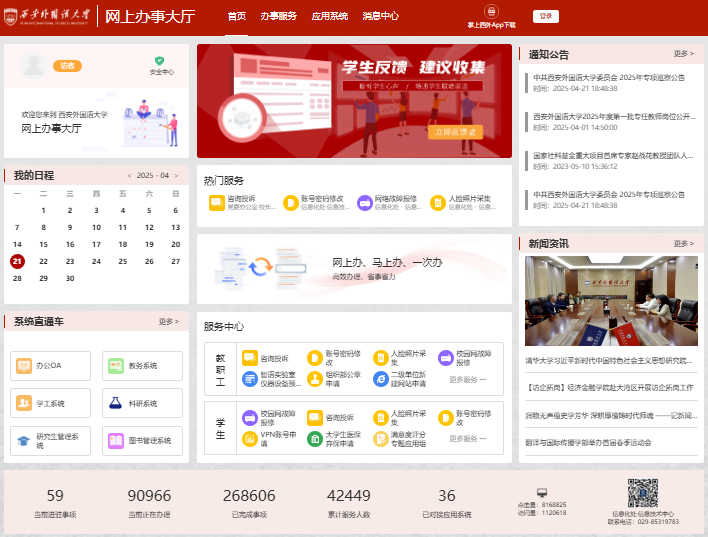The height and width of the screenshot is (537, 708).
Task: Show 更多服务 in 教职工 row
Action: 468,379
